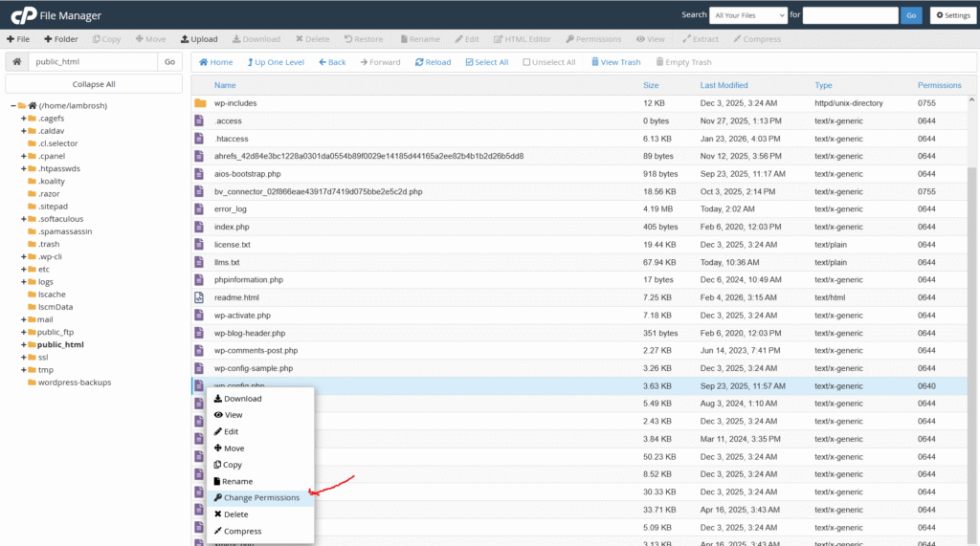
Task: Expand the .cpanel folder in tree
Action: [x=23, y=156]
